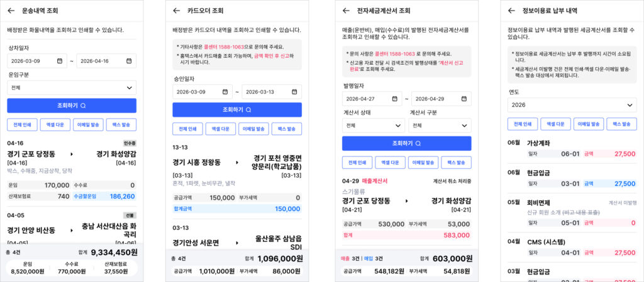The width and height of the screenshot is (644, 282).
Task: Open calendar icon on 승인일자 end date 2026-03-13
Action: pos(294,92)
